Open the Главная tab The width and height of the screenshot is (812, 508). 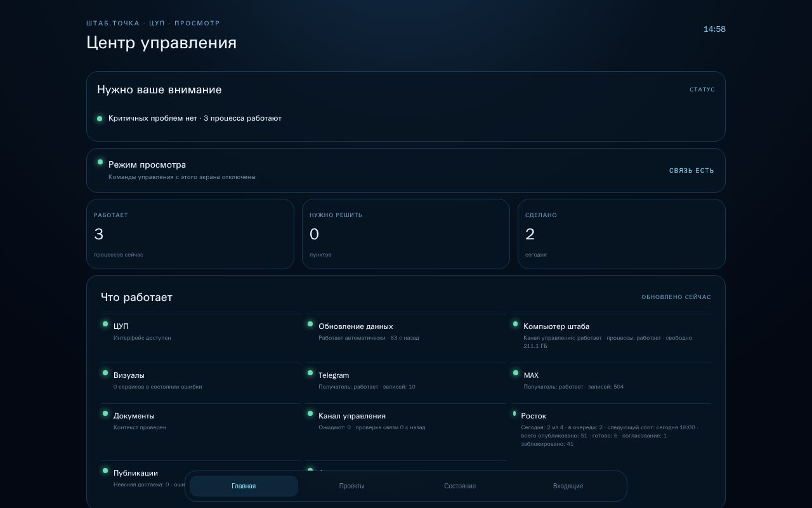(244, 486)
